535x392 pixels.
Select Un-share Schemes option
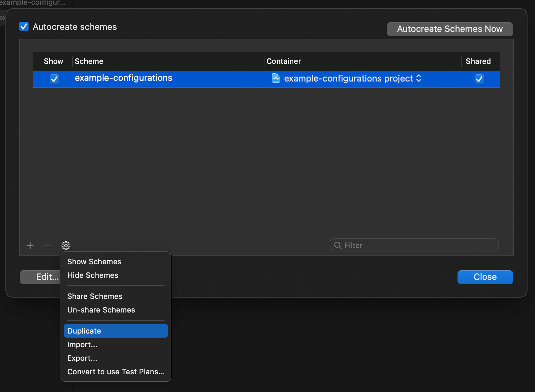(101, 310)
